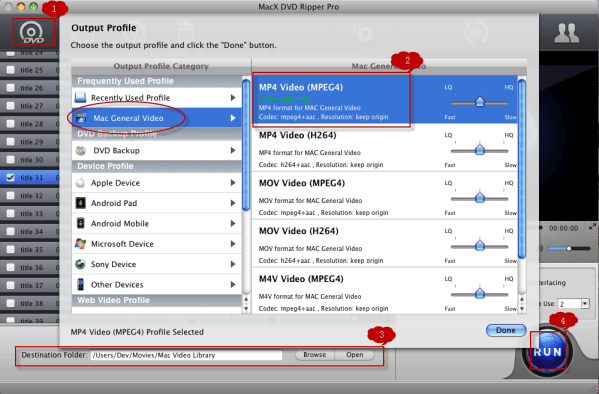The height and width of the screenshot is (394, 599).
Task: Click the Destination Folder path field
Action: tap(186, 355)
